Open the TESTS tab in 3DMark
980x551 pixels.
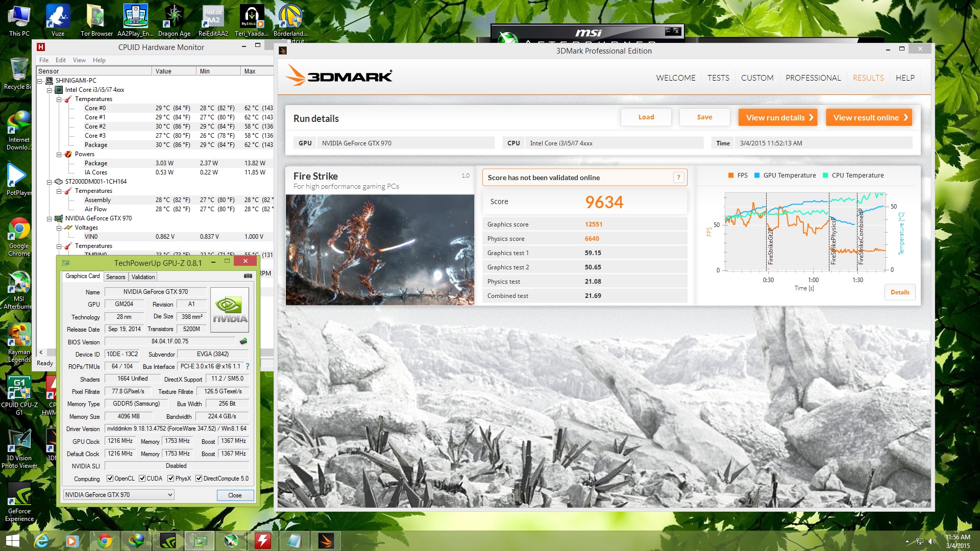(718, 78)
